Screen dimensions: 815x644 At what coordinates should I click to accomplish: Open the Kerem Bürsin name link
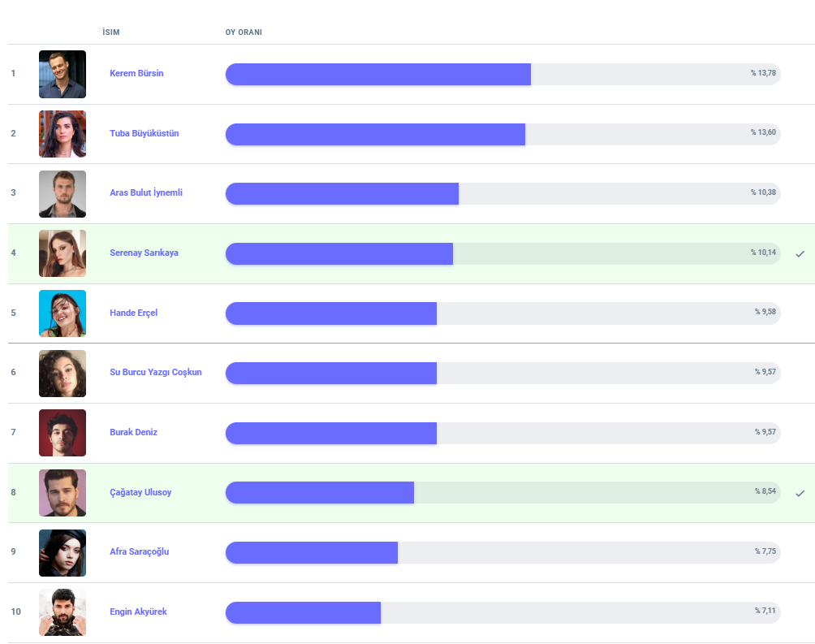pos(136,73)
